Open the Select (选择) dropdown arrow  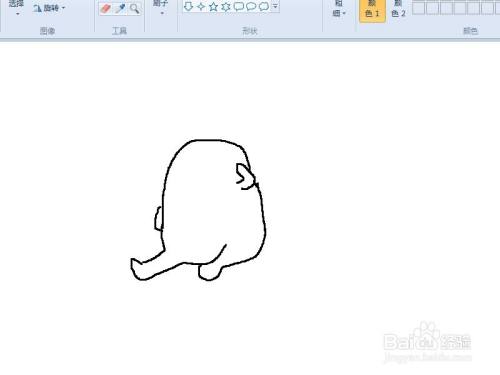tap(17, 14)
